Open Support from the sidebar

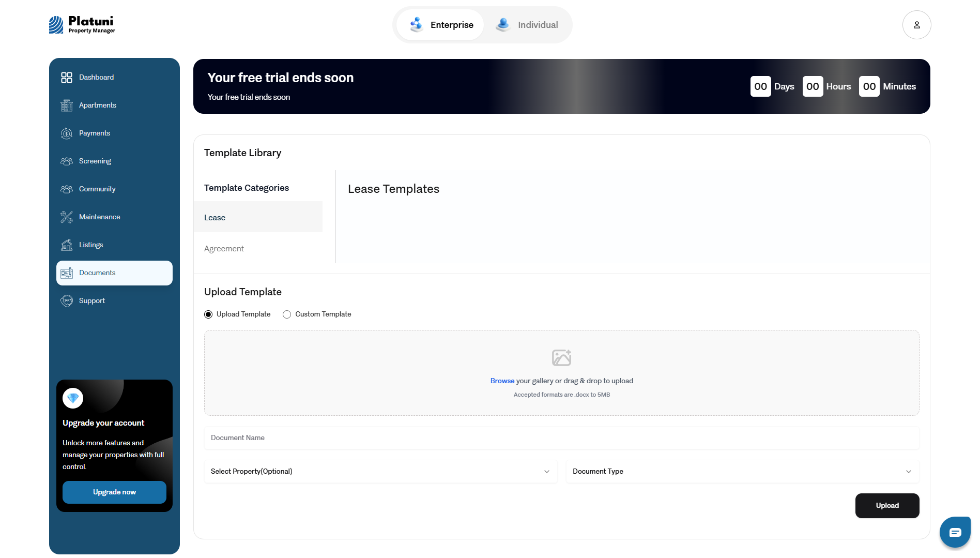pos(114,301)
